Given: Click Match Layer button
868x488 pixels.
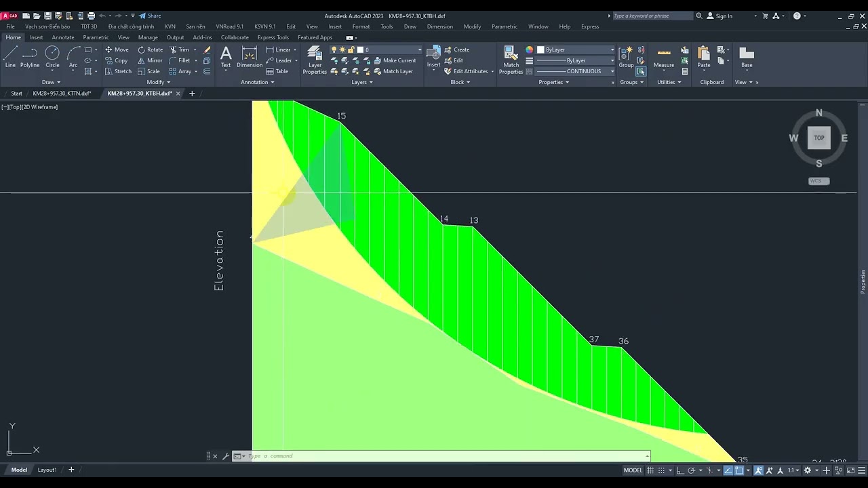Looking at the screenshot, I should tap(393, 71).
